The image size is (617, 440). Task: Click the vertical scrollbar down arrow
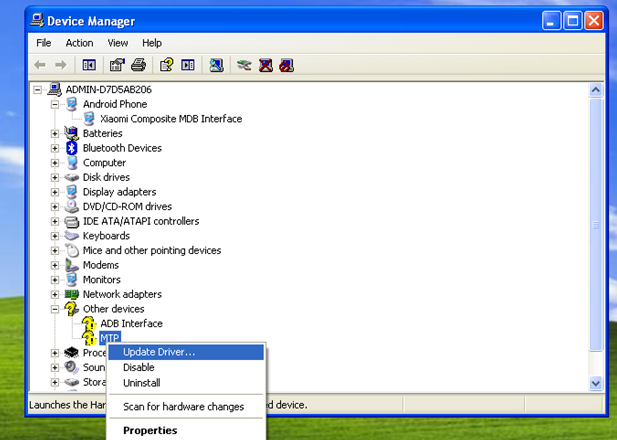click(596, 383)
